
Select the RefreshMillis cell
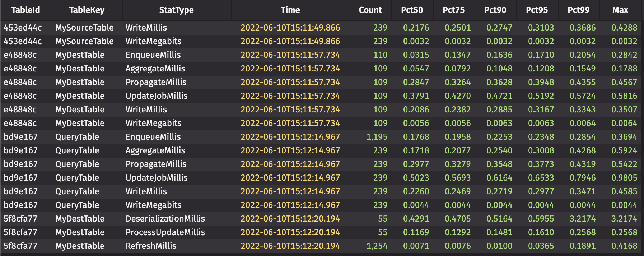point(151,246)
